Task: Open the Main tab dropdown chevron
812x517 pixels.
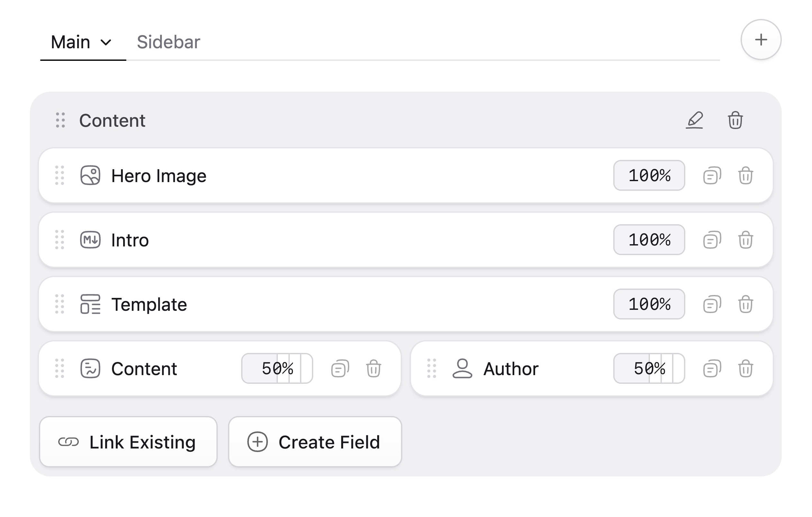Action: (106, 42)
